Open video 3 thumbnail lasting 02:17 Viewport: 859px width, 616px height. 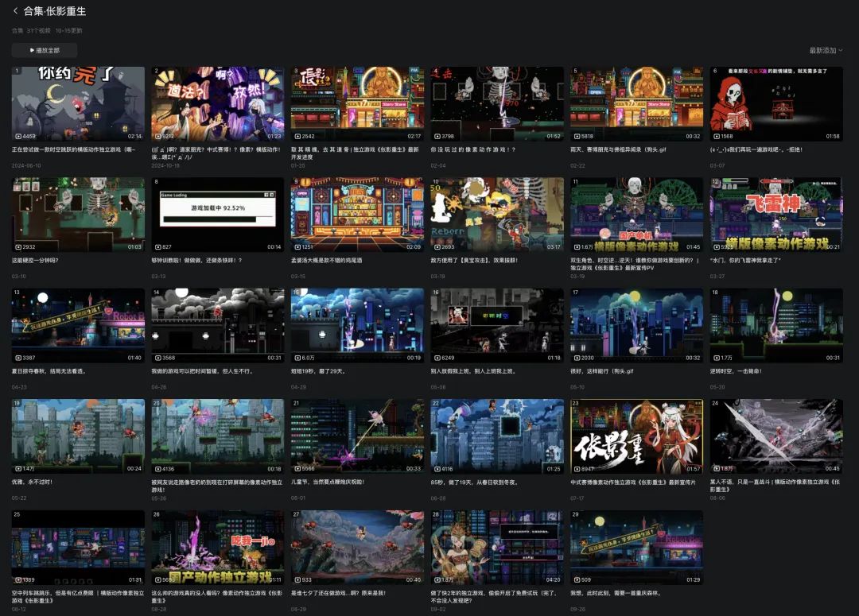click(358, 104)
